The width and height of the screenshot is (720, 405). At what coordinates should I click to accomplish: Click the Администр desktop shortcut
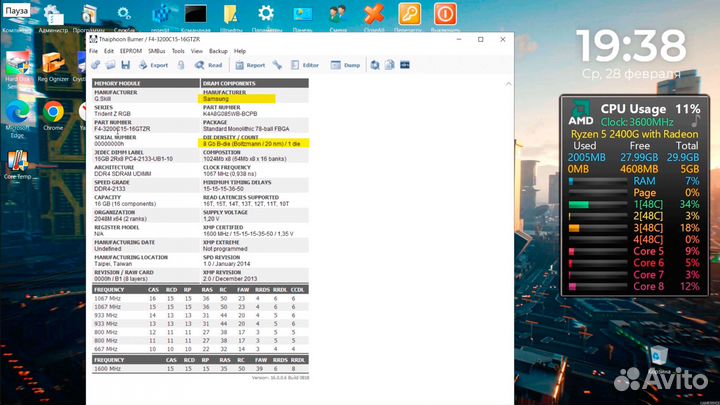[53, 18]
